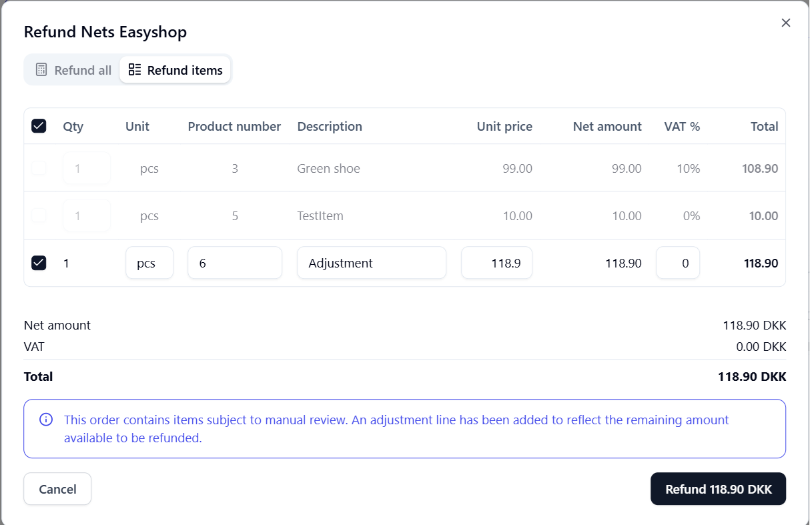Click the Green shoe quantity field
The width and height of the screenshot is (812, 525).
tap(87, 168)
